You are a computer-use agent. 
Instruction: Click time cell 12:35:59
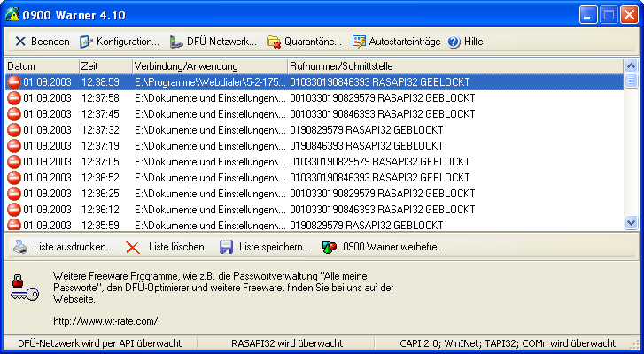click(101, 225)
